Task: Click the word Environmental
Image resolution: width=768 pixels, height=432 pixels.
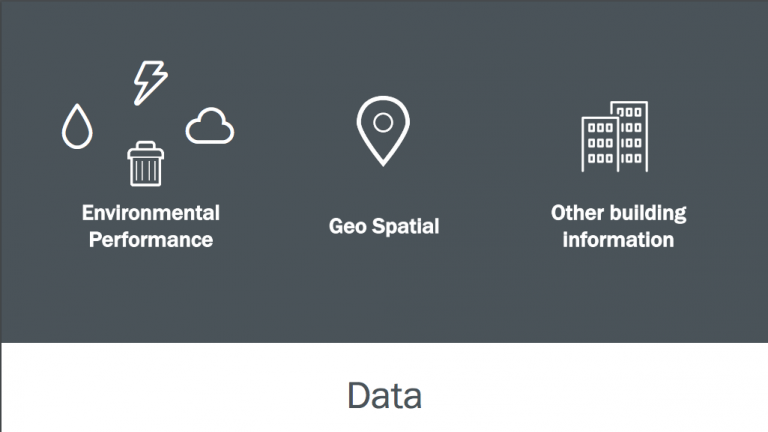Action: (x=151, y=213)
